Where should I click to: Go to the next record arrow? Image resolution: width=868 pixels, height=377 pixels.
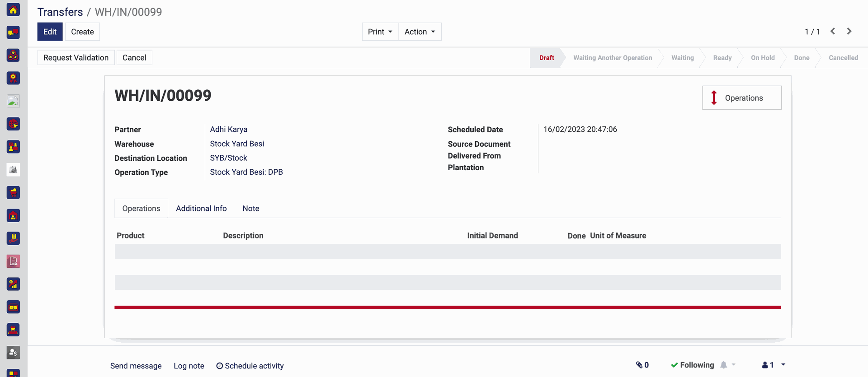tap(849, 31)
